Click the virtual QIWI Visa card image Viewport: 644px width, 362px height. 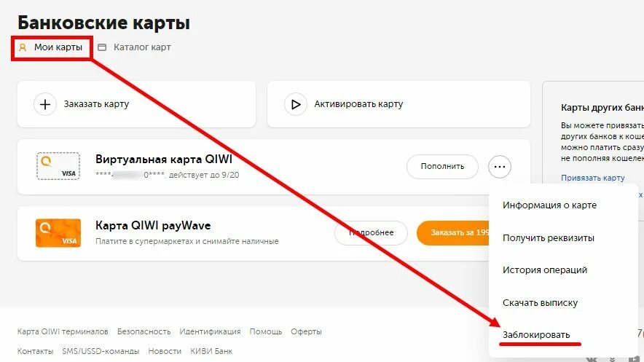click(x=58, y=166)
